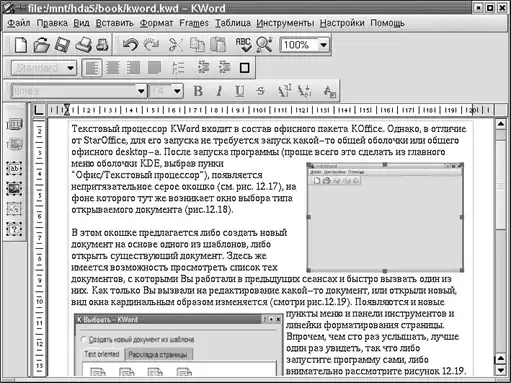The height and width of the screenshot is (383, 511).
Task: Open the Инструменты menu
Action: (x=285, y=23)
